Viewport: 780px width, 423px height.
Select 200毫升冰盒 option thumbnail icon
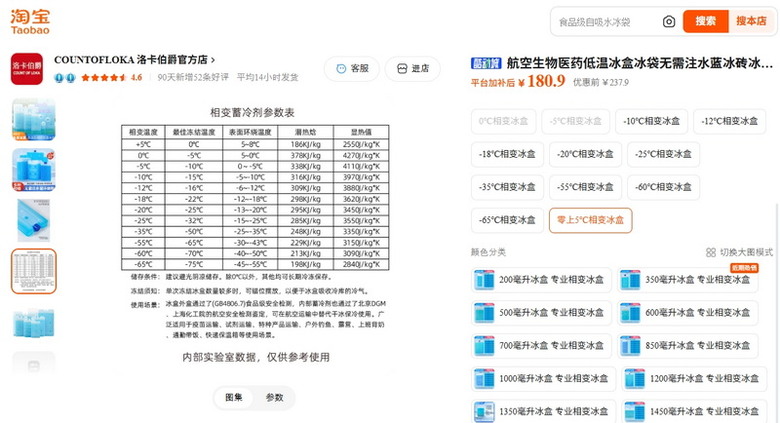click(484, 280)
